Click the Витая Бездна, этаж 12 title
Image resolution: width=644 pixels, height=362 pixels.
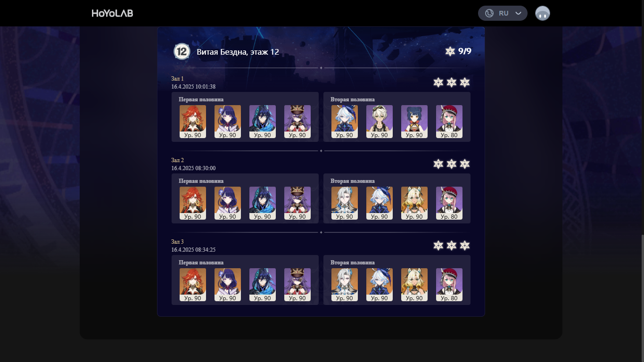click(x=238, y=52)
